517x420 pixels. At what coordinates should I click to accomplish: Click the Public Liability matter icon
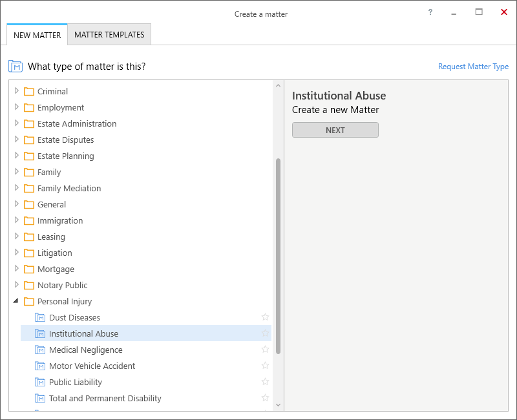pos(40,382)
